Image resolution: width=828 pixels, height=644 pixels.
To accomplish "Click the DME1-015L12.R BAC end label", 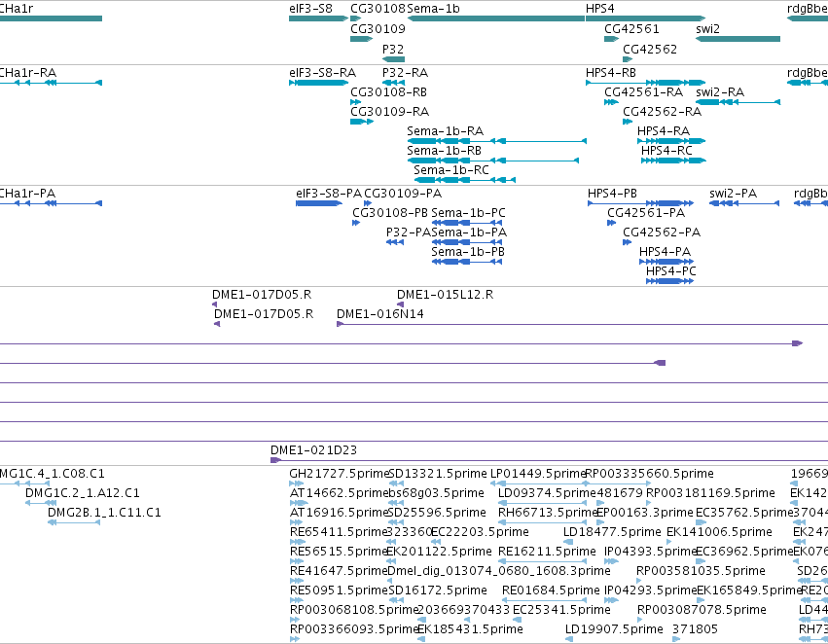I will coord(446,295).
